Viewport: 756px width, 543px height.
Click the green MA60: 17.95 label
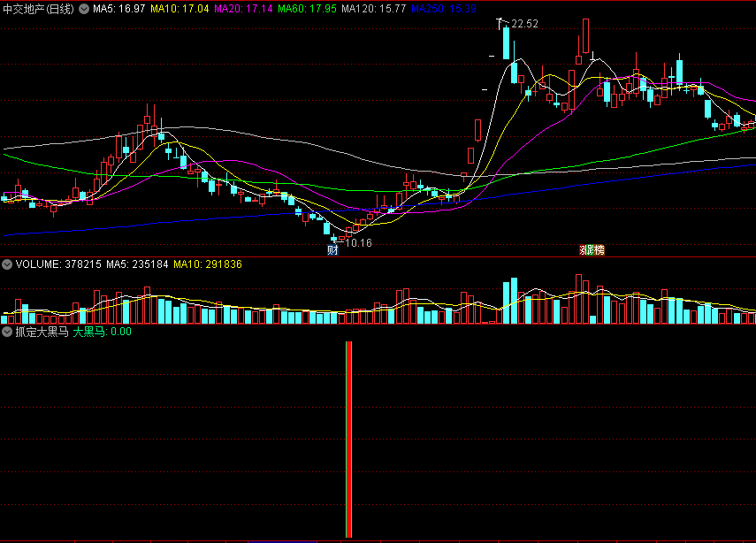click(x=307, y=9)
